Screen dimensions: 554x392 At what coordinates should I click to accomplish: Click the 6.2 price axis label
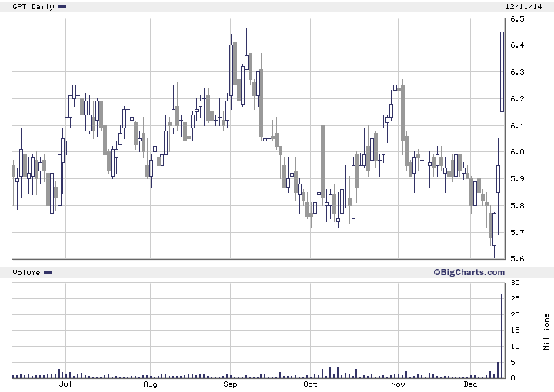click(517, 99)
